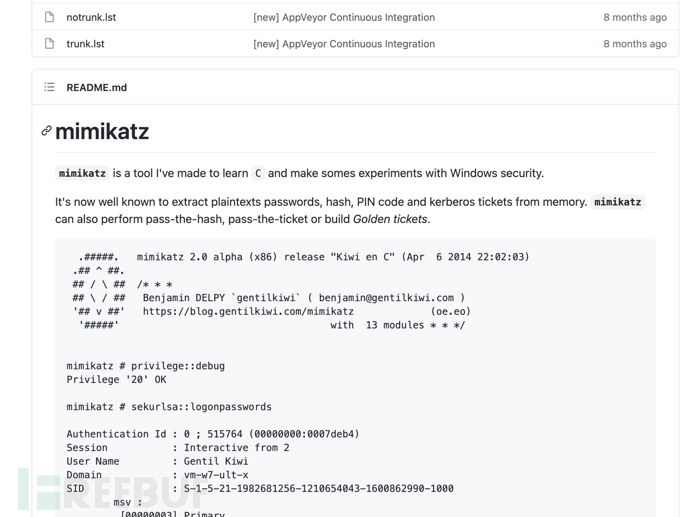Open the README table of contents icon
This screenshot has height=517, width=690.
[x=49, y=87]
